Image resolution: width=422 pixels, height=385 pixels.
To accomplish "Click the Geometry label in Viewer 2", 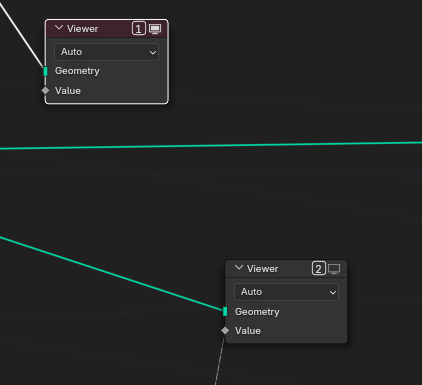I will [257, 312].
